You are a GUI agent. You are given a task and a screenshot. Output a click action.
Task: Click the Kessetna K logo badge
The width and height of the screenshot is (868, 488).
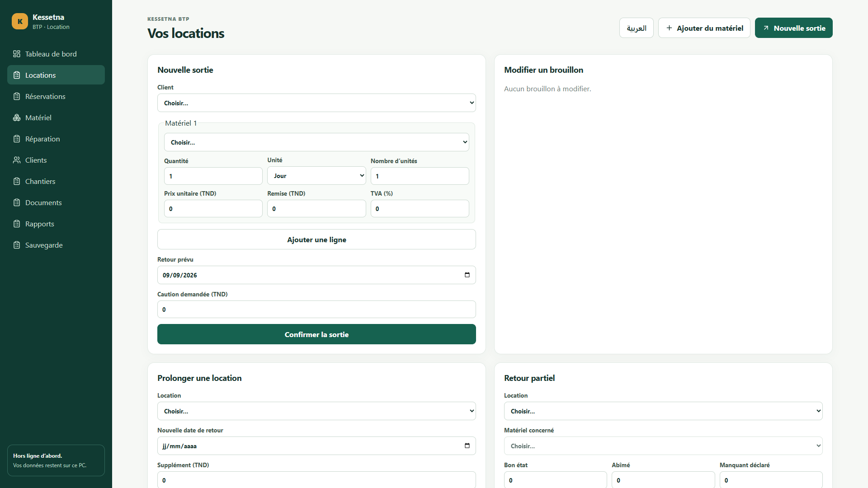click(20, 21)
